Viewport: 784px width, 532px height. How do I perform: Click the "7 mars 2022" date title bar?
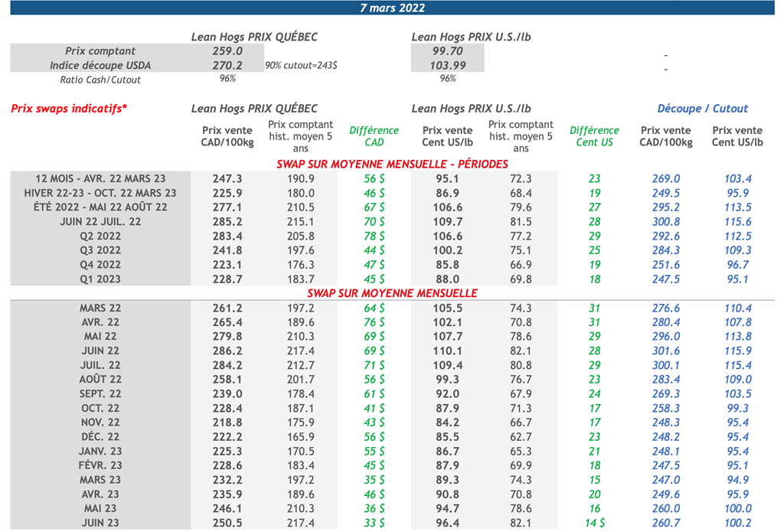392,8
